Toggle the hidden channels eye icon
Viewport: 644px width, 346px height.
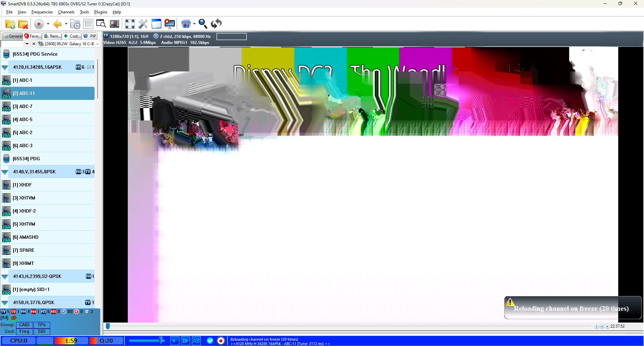[14, 318]
